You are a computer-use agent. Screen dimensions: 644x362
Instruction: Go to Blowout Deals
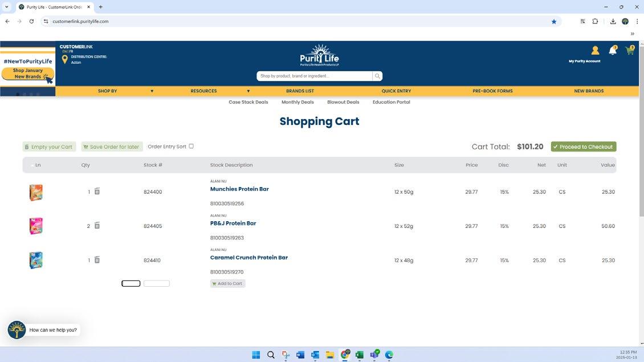pyautogui.click(x=343, y=102)
